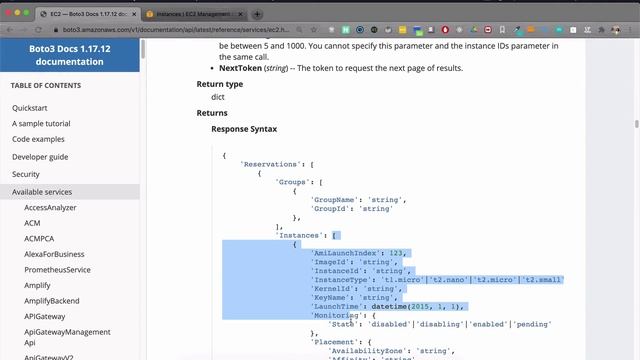
Task: Click the zoom magnifier icon in address bar
Action: (x=300, y=30)
